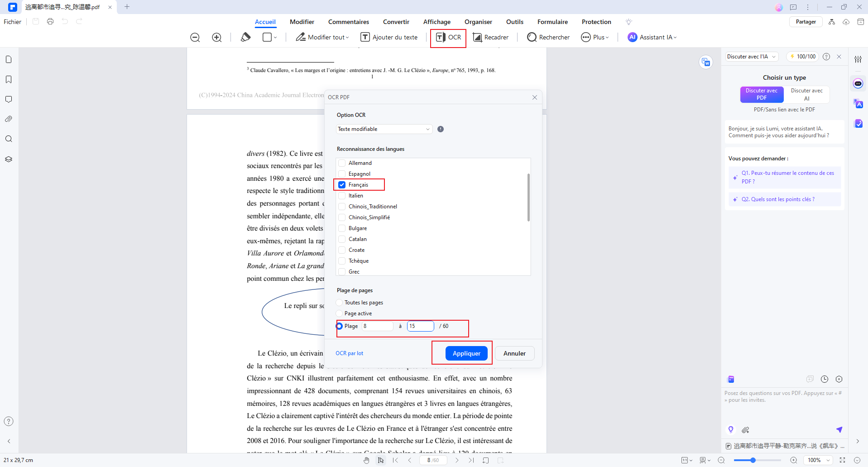
Task: Click the Appliquer button
Action: coord(466,353)
